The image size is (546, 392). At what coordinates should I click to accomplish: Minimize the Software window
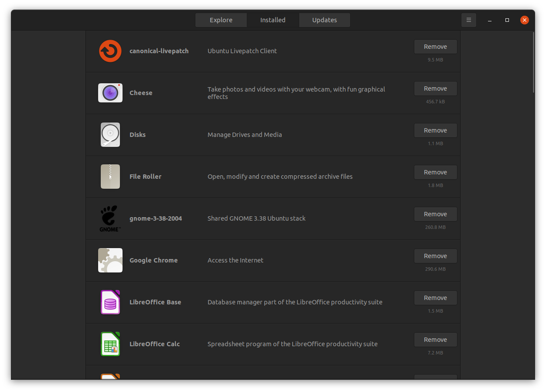tap(490, 20)
